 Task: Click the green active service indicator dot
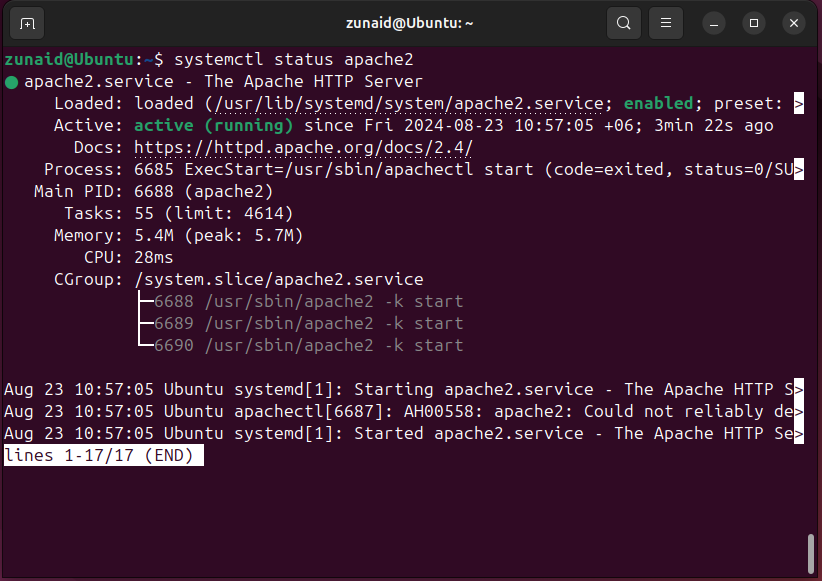pos(11,81)
